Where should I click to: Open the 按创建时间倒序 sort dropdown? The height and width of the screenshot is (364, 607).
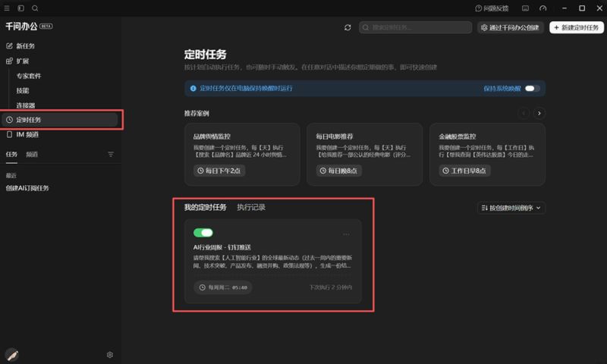(x=511, y=208)
